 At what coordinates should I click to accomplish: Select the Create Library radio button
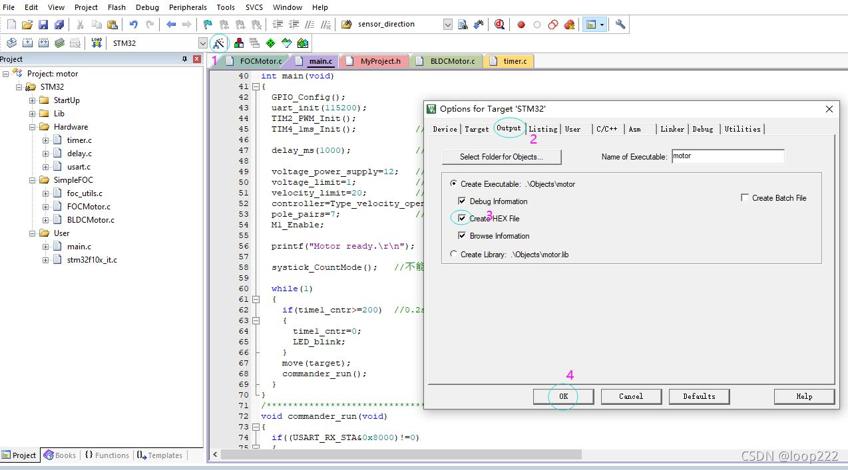click(x=453, y=254)
